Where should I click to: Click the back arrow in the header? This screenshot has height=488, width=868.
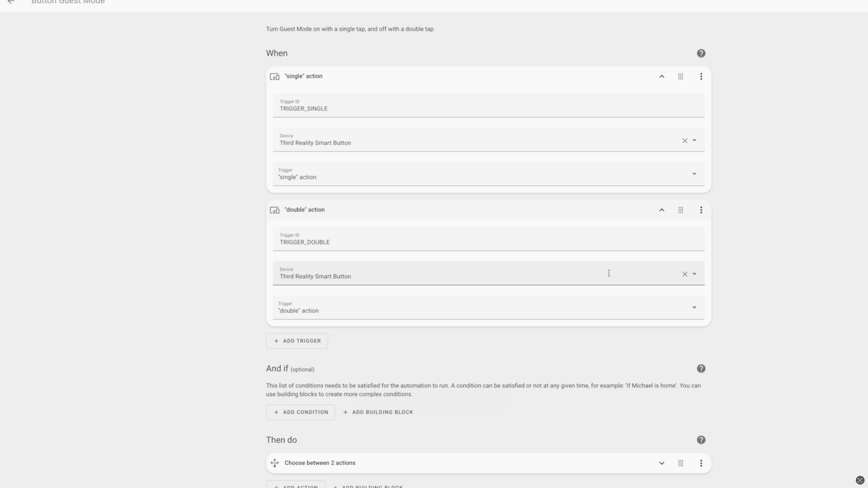click(11, 2)
